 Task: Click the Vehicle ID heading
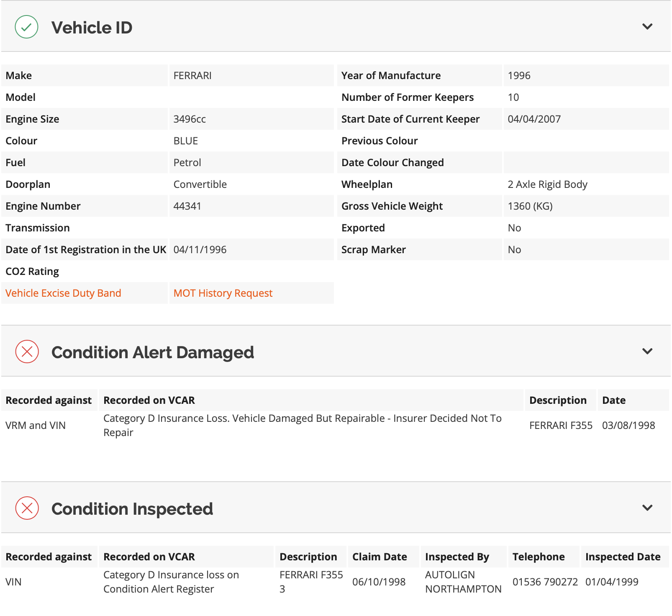pos(92,28)
